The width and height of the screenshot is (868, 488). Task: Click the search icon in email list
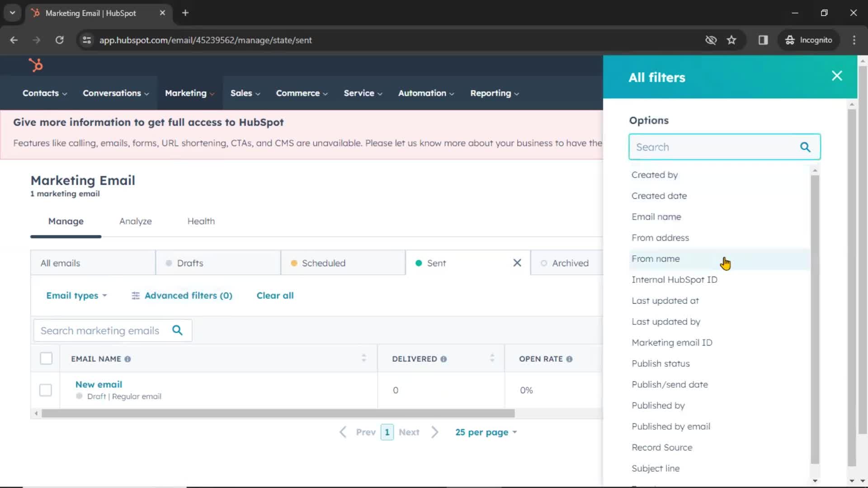pyautogui.click(x=178, y=331)
